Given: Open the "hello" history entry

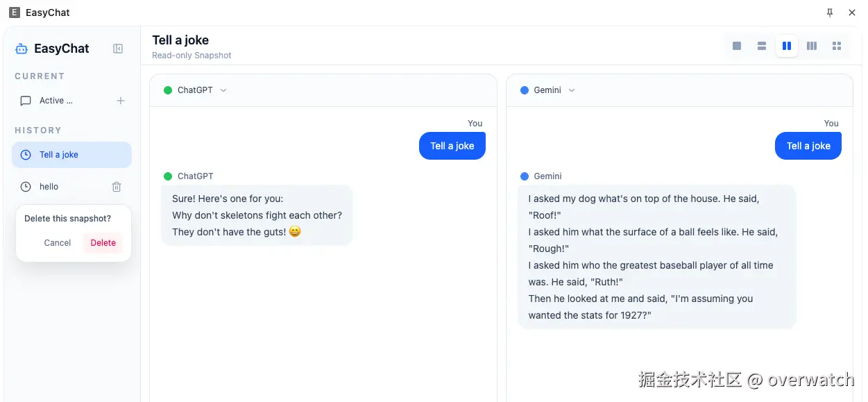Looking at the screenshot, I should click(49, 187).
